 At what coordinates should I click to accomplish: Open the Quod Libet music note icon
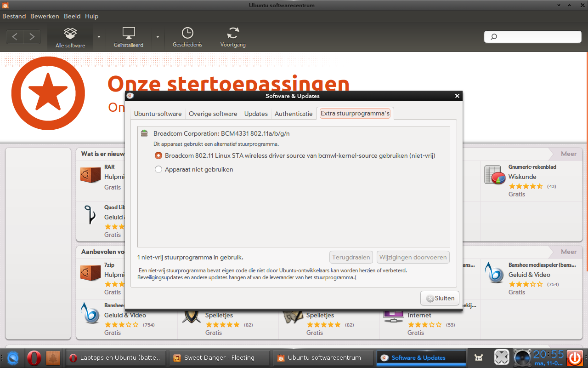point(90,214)
